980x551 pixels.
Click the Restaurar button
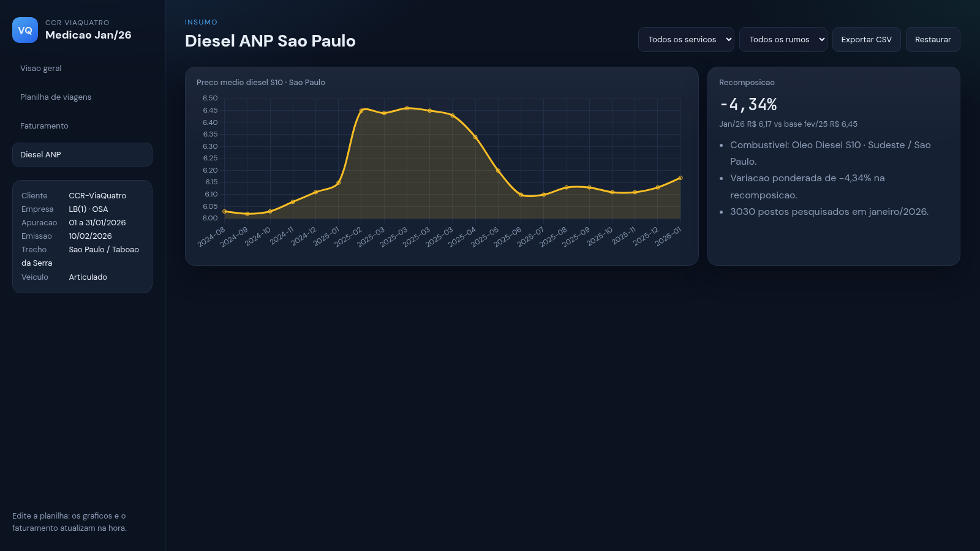933,40
